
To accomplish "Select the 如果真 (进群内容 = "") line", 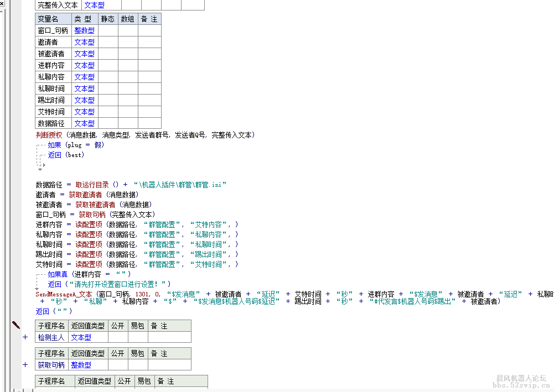I will pyautogui.click(x=87, y=274).
